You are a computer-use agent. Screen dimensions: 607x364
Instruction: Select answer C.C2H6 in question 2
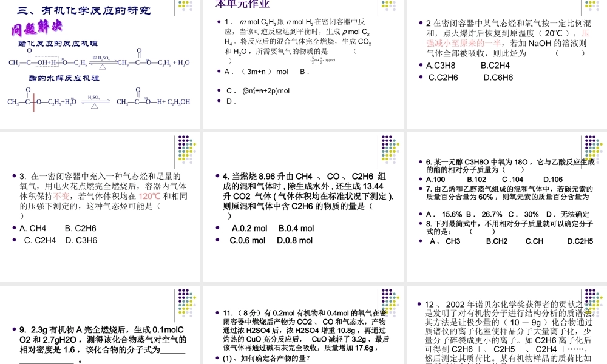(443, 78)
